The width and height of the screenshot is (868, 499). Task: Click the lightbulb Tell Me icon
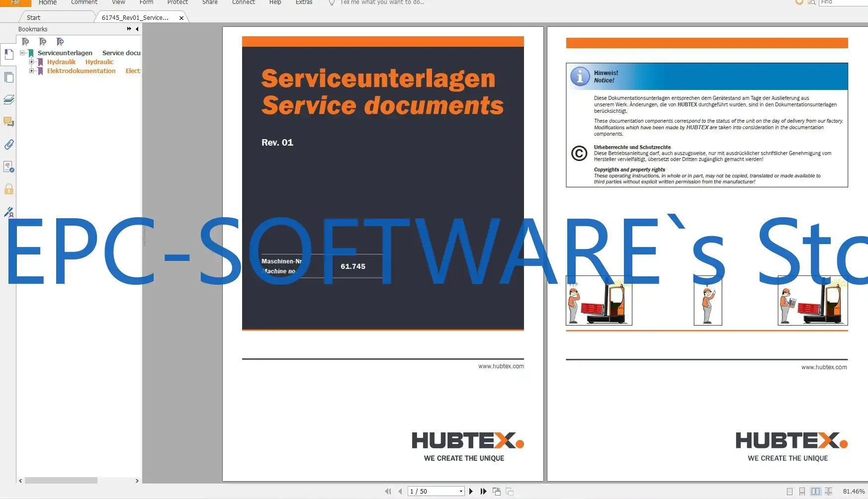(332, 2)
